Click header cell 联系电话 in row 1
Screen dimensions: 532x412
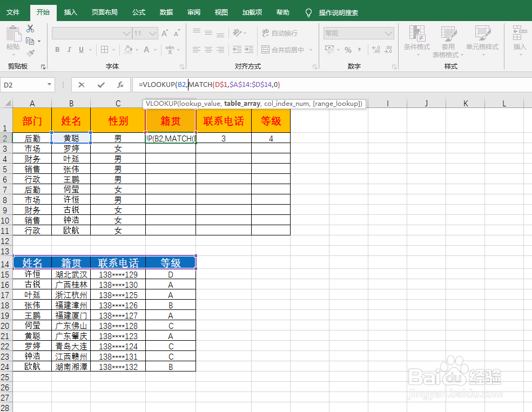[x=224, y=121]
